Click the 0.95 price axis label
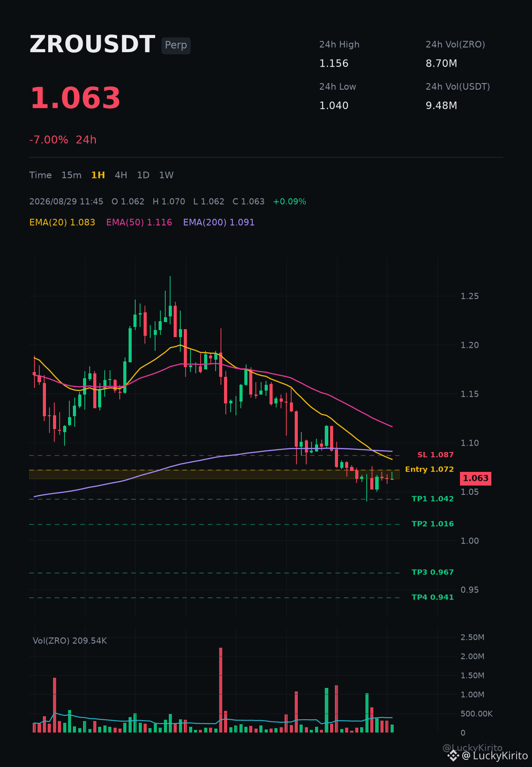Screen dimensions: 532x767 470,590
